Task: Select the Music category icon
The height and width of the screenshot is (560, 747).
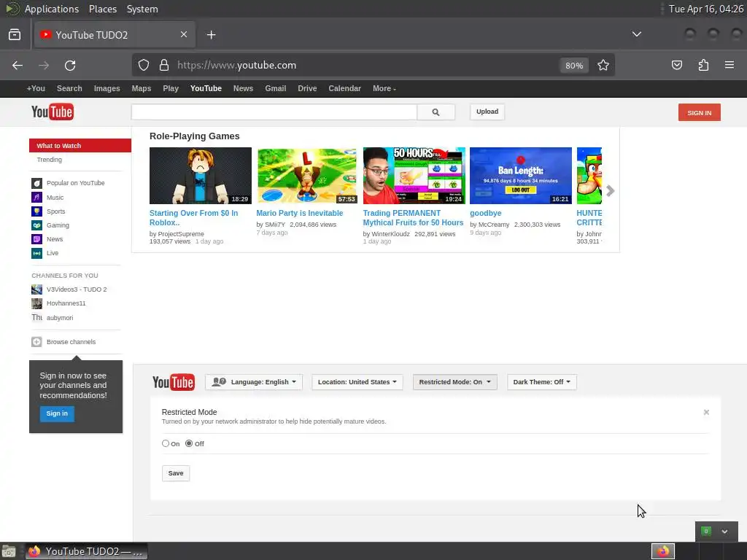Action: click(36, 197)
